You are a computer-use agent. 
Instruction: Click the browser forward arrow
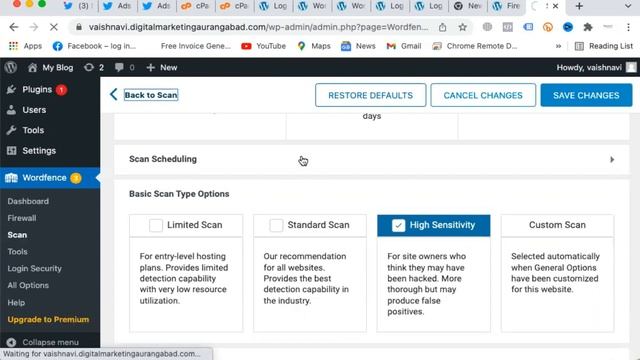click(x=33, y=27)
